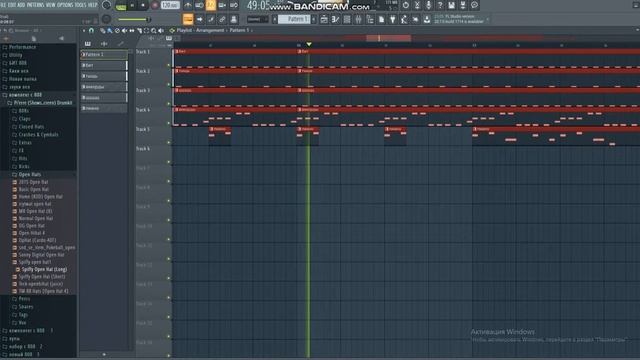Show audio clips tab in the picker

click(104, 44)
